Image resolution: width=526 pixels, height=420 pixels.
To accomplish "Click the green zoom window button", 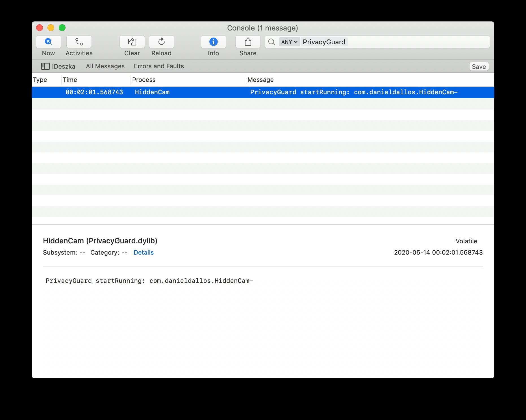I will click(62, 28).
